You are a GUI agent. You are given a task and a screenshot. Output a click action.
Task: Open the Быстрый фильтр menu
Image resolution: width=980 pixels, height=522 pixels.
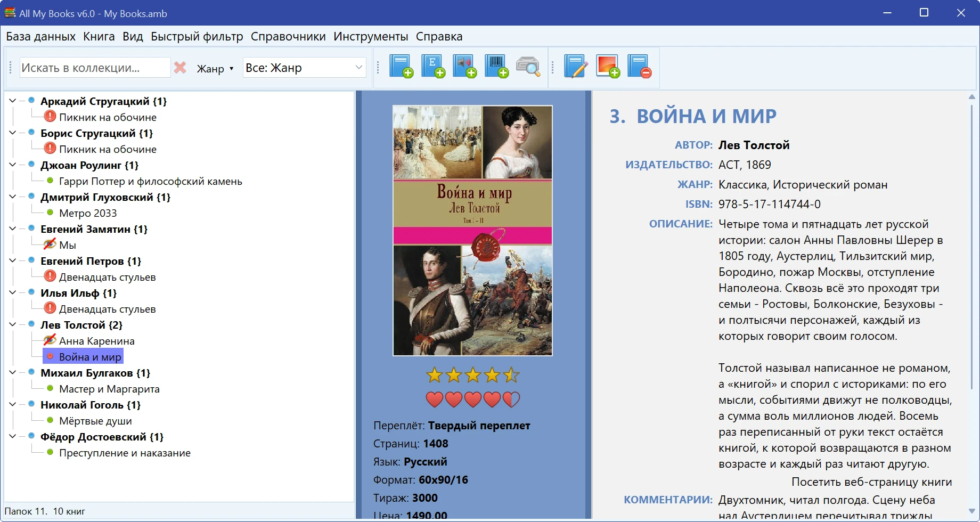[x=197, y=37]
